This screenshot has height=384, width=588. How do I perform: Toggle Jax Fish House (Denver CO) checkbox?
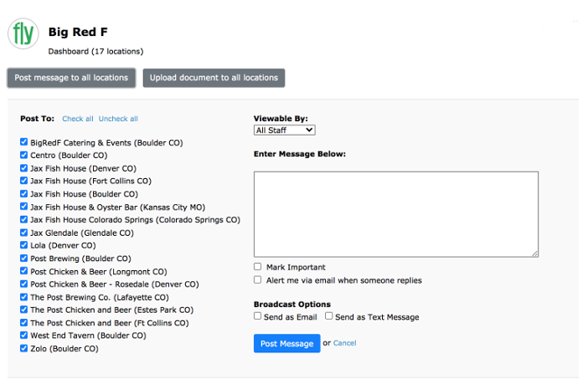click(24, 168)
